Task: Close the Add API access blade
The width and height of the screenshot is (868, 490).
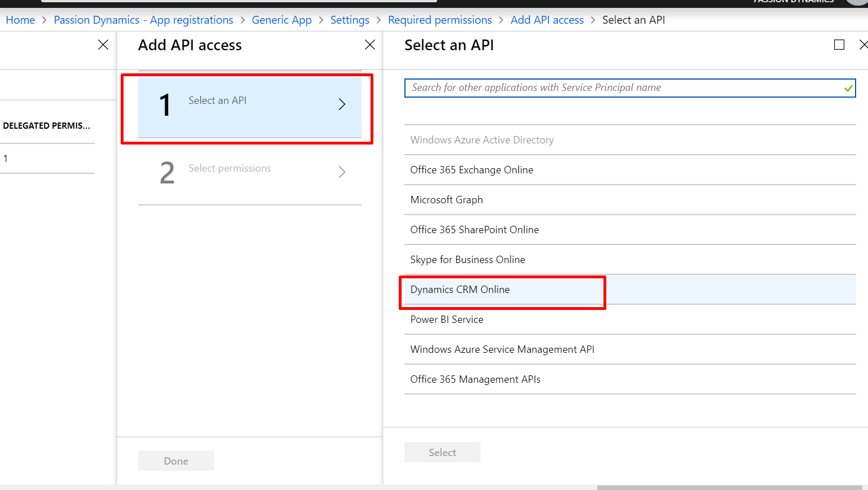Action: tap(370, 45)
